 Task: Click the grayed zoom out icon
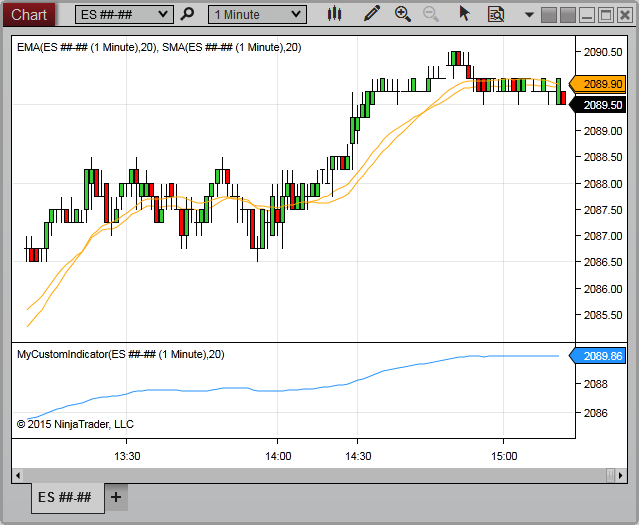click(x=431, y=14)
